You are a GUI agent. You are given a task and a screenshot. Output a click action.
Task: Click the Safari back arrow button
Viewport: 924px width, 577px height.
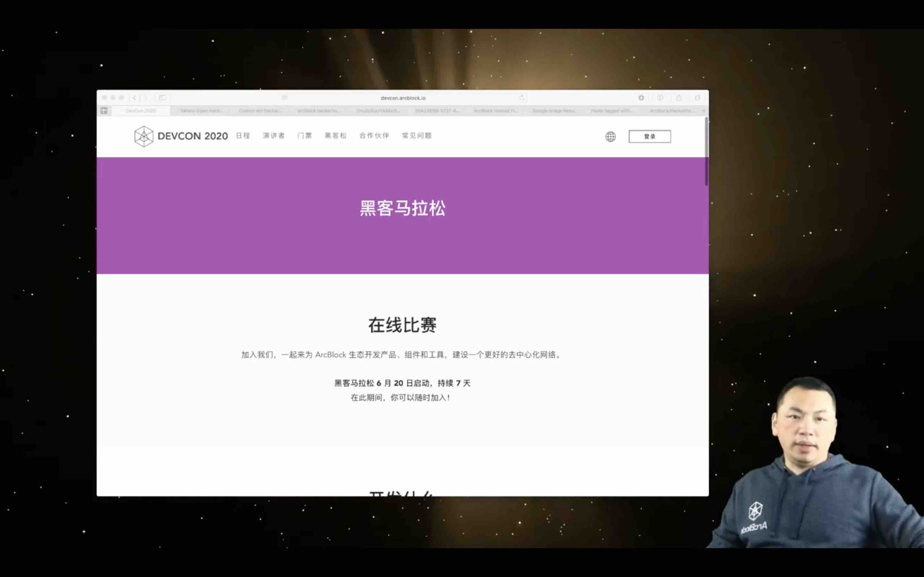pos(134,98)
